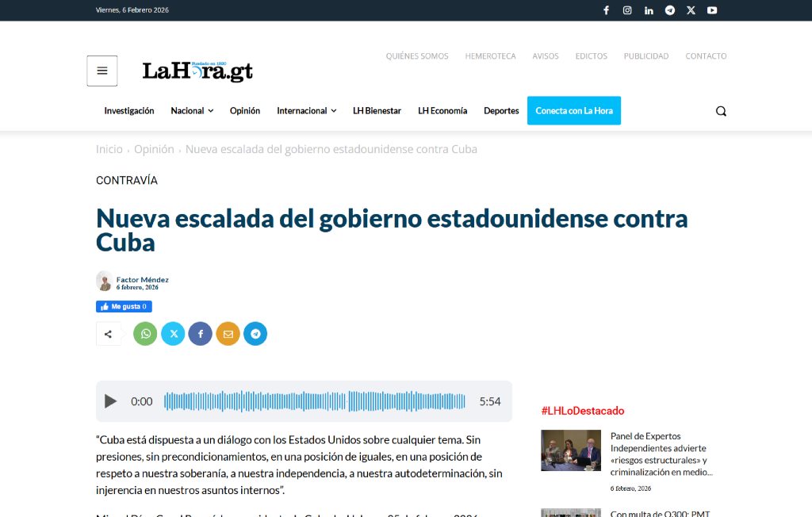The height and width of the screenshot is (517, 812).
Task: Open the hamburger navigation menu
Action: point(101,70)
